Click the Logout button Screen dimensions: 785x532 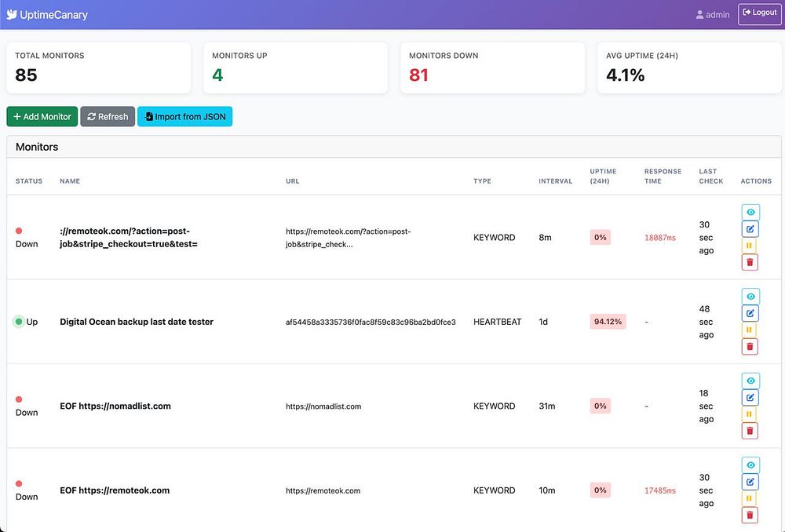(x=759, y=13)
